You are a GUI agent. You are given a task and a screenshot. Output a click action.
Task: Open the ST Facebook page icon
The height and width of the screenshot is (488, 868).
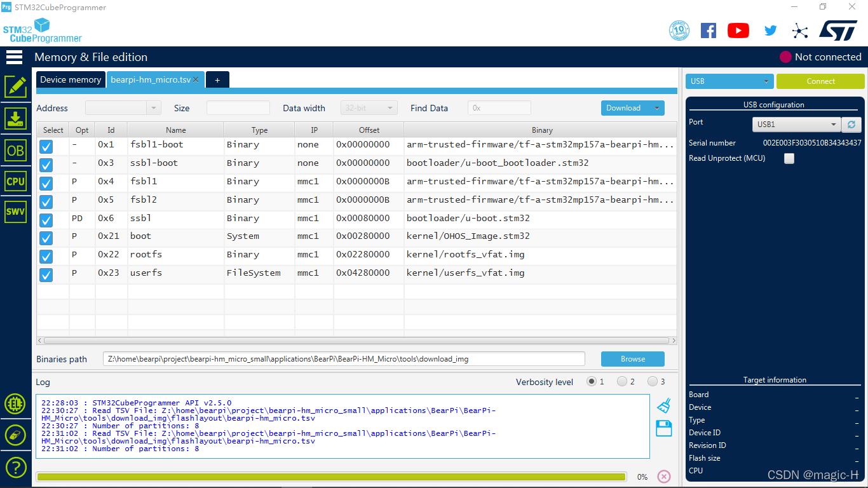[709, 30]
